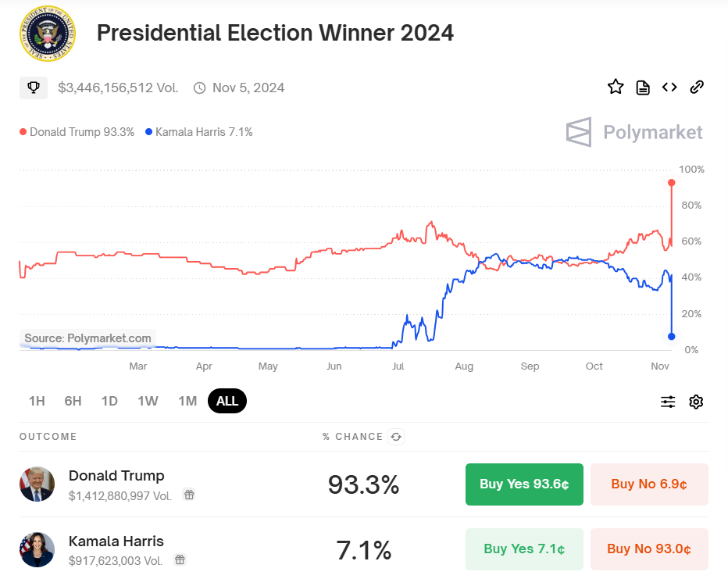Open the market rules document icon
This screenshot has height=579, width=728.
(x=642, y=87)
